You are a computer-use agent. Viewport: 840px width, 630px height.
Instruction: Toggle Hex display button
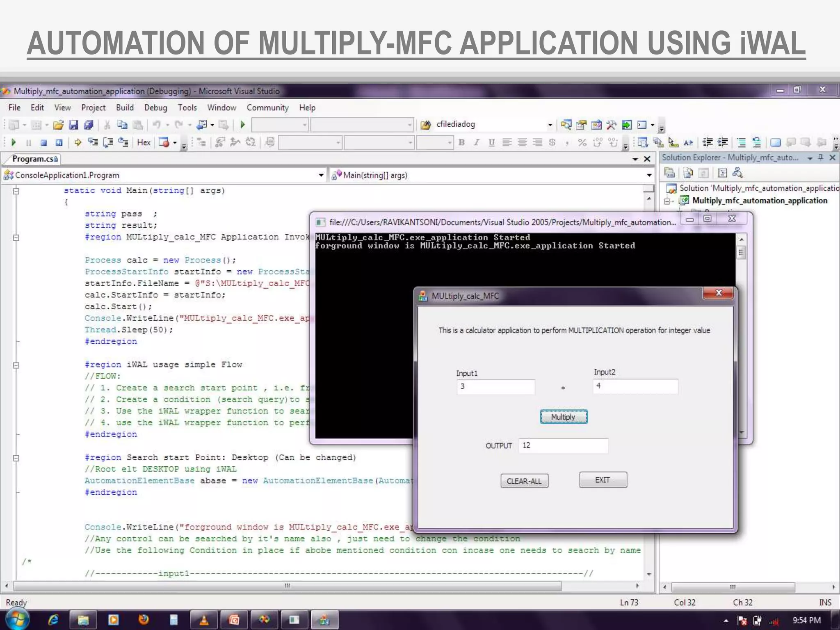[x=144, y=143]
